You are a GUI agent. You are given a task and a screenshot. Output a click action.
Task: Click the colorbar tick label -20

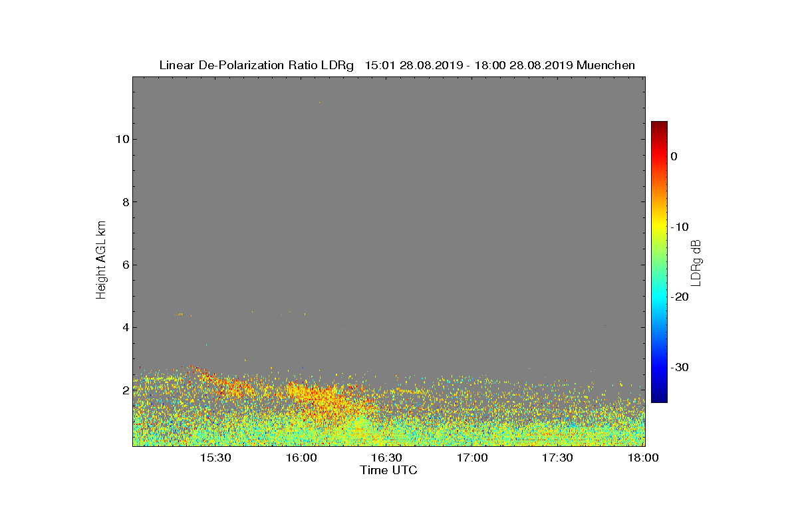680,297
